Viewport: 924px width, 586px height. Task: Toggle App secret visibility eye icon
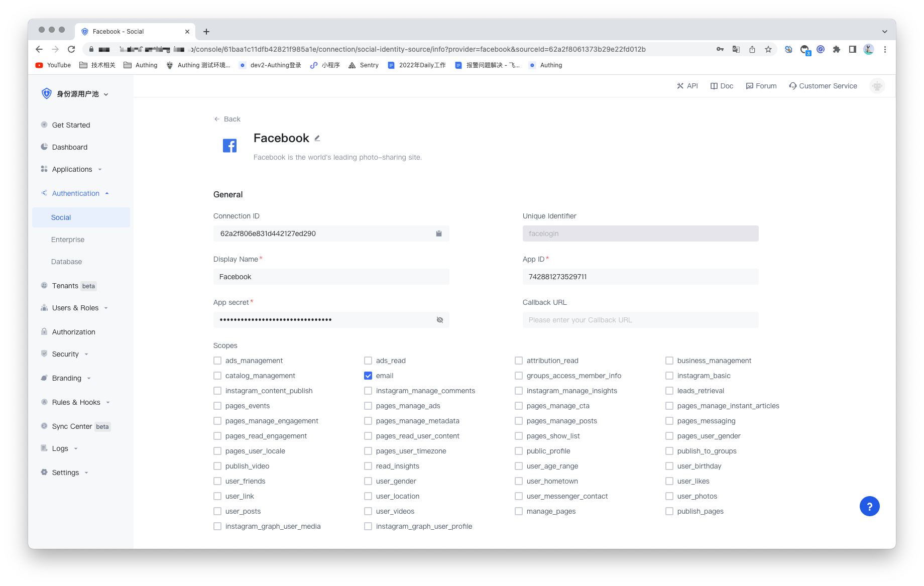tap(439, 320)
